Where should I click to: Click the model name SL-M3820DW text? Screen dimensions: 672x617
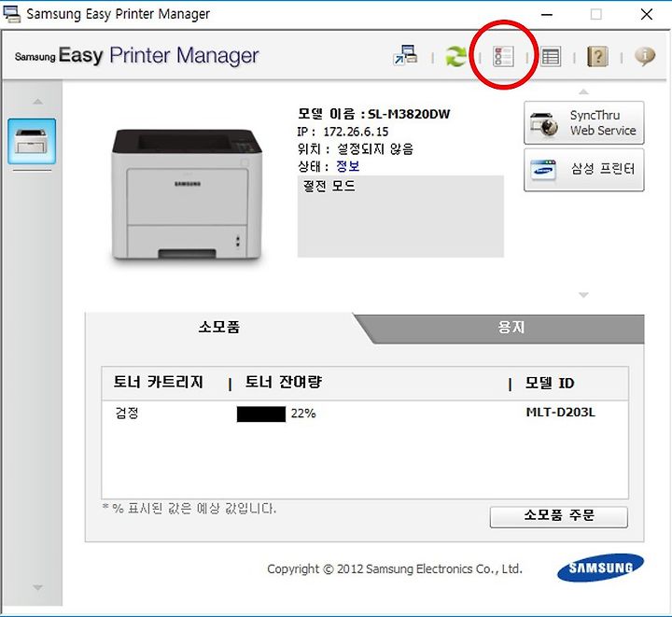pyautogui.click(x=409, y=114)
